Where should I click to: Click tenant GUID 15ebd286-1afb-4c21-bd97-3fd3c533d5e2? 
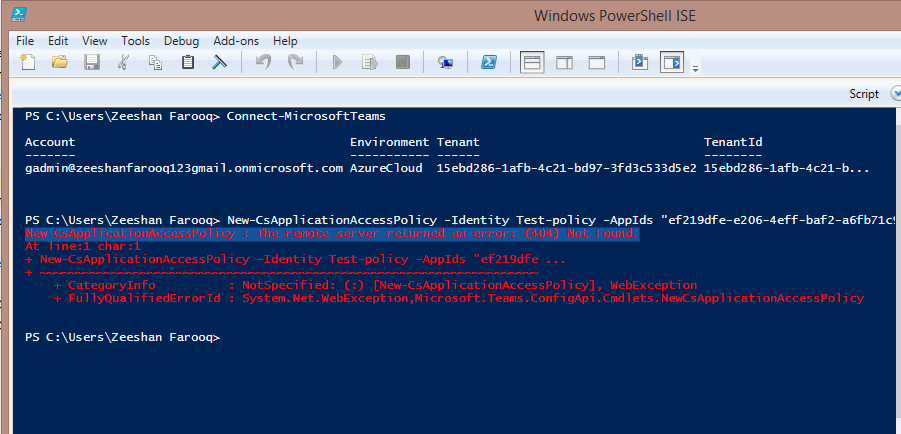click(567, 168)
